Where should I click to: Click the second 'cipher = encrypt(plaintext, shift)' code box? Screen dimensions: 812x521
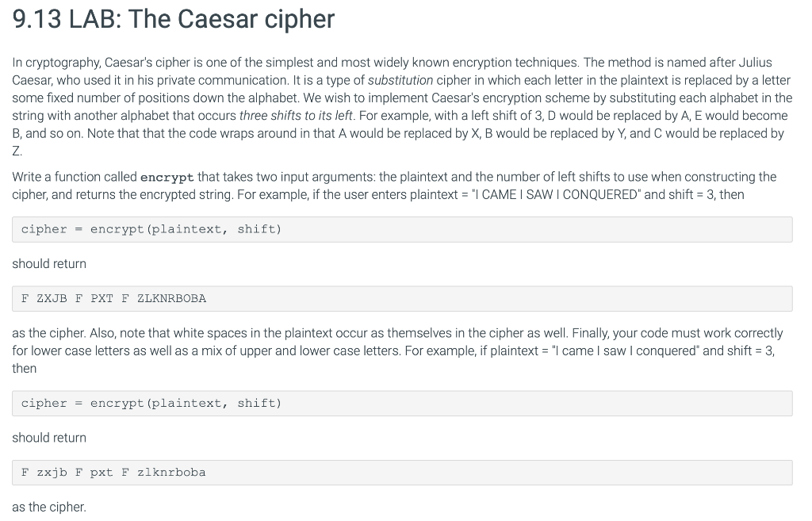click(402, 404)
